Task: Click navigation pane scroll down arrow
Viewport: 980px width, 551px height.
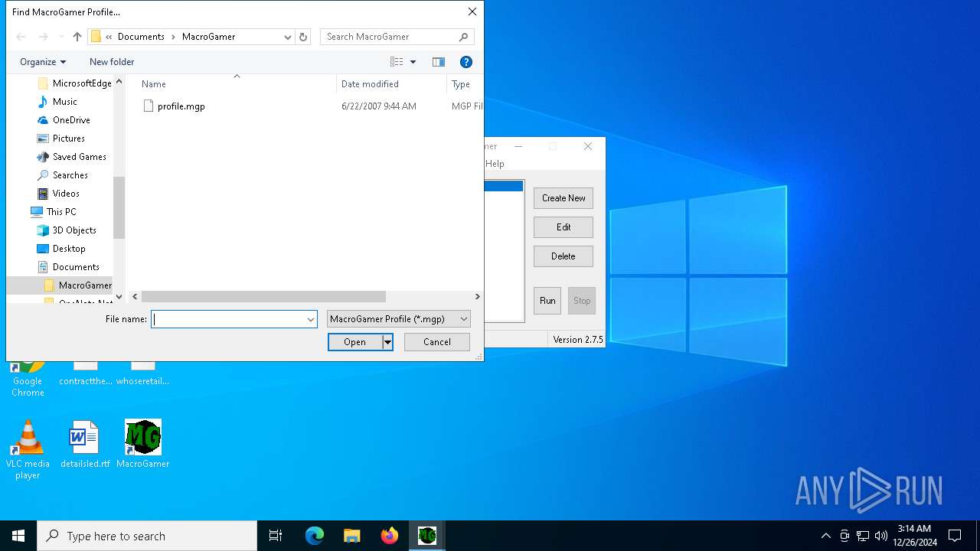Action: pos(119,297)
